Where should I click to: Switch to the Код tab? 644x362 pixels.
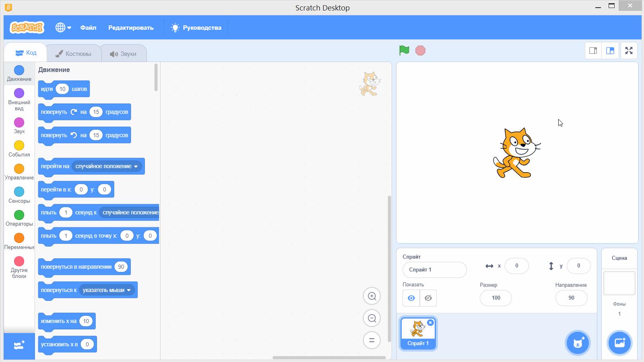(x=26, y=53)
